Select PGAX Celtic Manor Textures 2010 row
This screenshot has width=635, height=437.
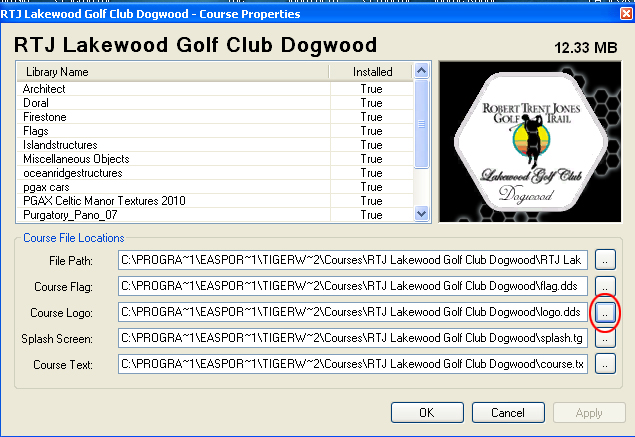pos(215,201)
